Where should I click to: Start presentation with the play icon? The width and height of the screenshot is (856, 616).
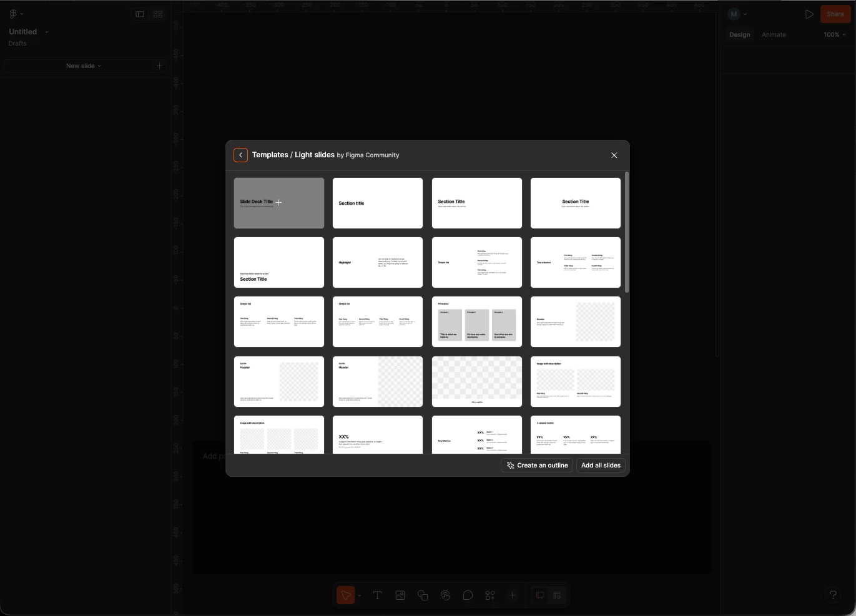(809, 14)
